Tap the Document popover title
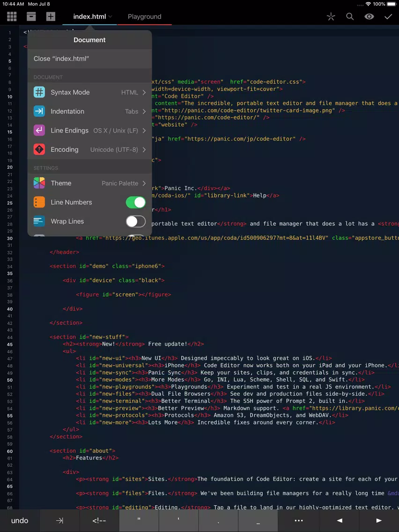This screenshot has width=399, height=532. click(89, 40)
